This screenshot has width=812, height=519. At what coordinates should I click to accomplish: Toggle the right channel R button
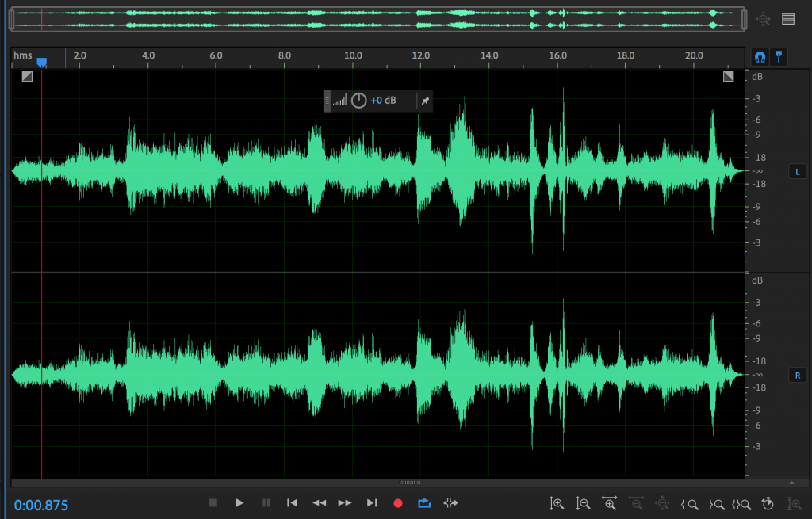[797, 375]
